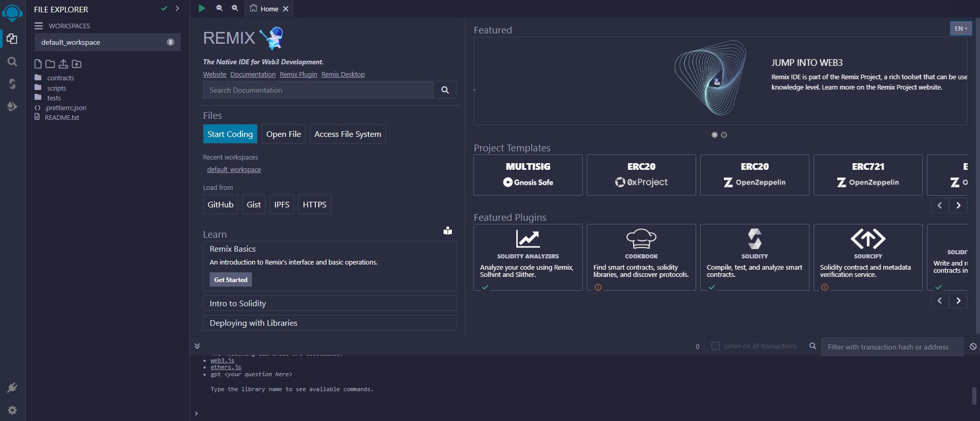This screenshot has height=421, width=980.
Task: Open the Settings gear icon
Action: pos(12,410)
